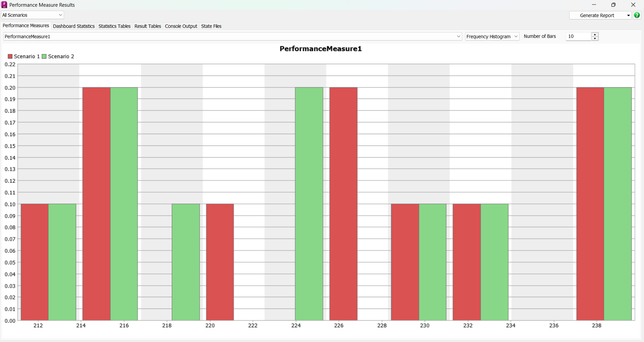Increase Number of Bars with up arrow
The height and width of the screenshot is (342, 644).
595,35
